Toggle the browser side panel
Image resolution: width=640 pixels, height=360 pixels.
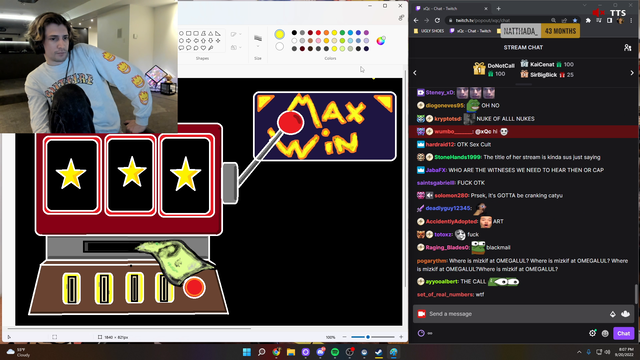(609, 20)
